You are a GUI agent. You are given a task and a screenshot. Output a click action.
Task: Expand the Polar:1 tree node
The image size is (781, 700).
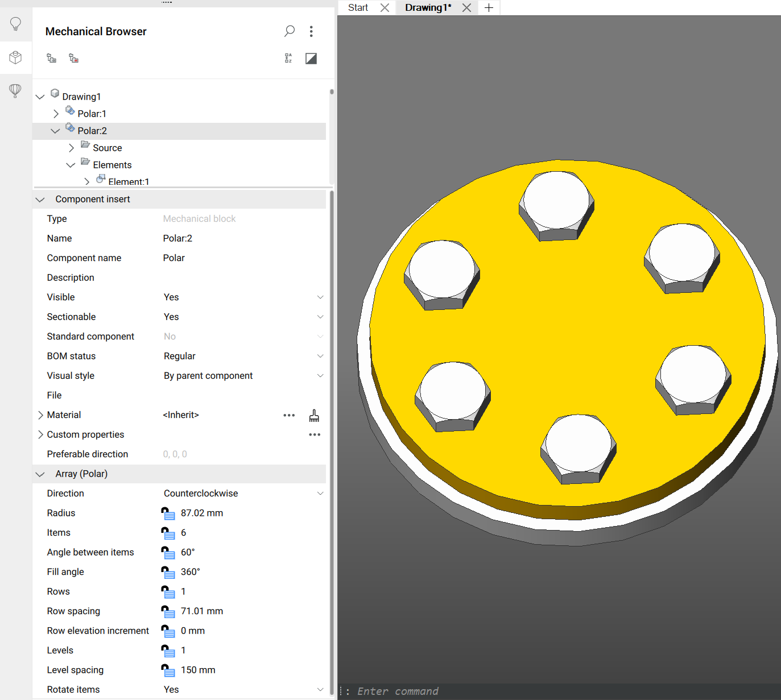coord(56,114)
